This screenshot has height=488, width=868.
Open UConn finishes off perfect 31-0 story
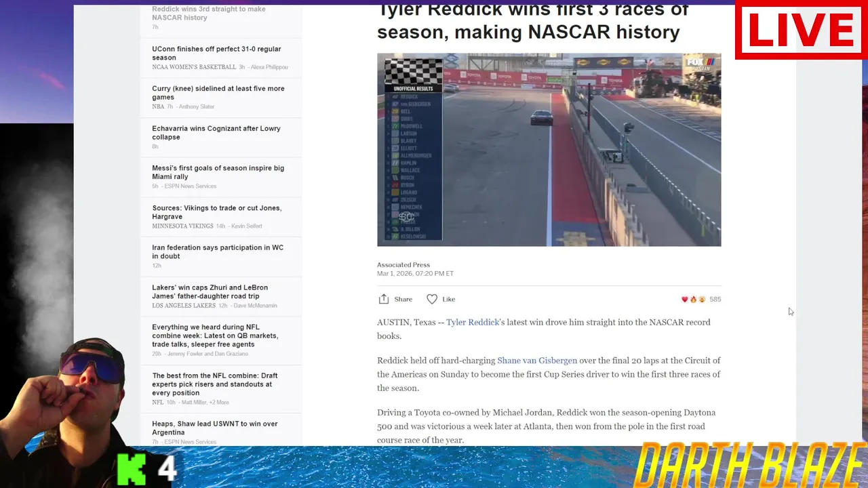pos(216,53)
